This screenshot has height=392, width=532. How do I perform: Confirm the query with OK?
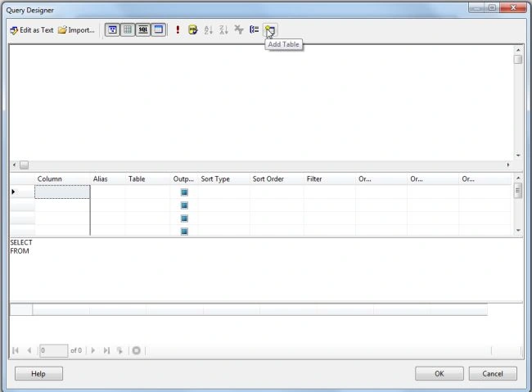tap(440, 374)
